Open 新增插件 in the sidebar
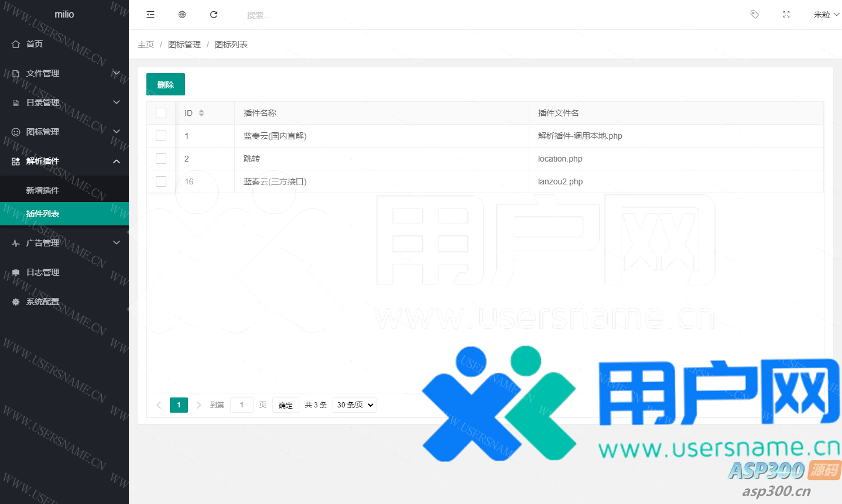Image resolution: width=842 pixels, height=504 pixels. pos(43,190)
